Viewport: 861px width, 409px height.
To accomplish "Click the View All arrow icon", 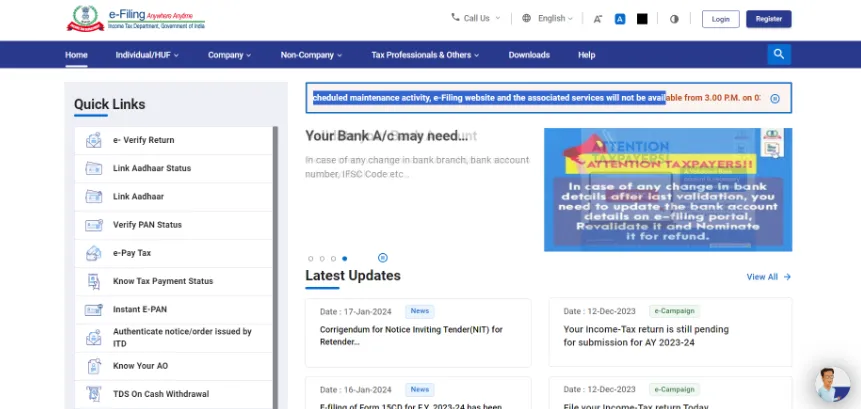I will tap(787, 277).
